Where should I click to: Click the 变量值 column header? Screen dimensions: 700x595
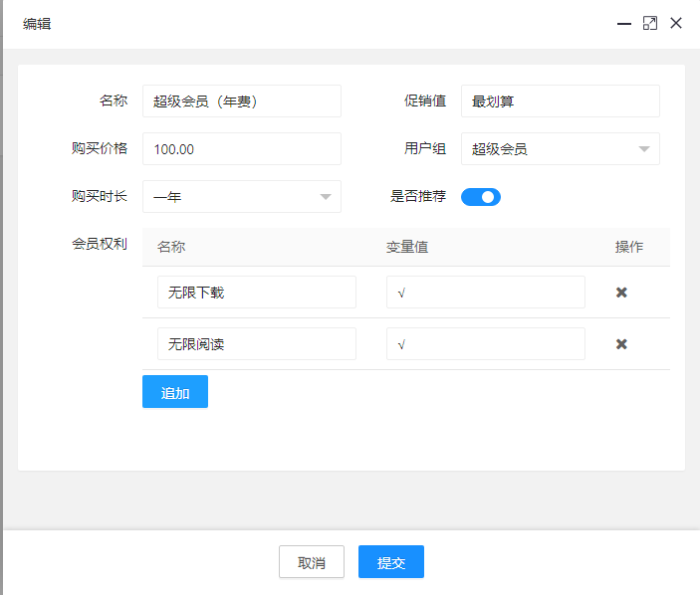click(x=407, y=247)
